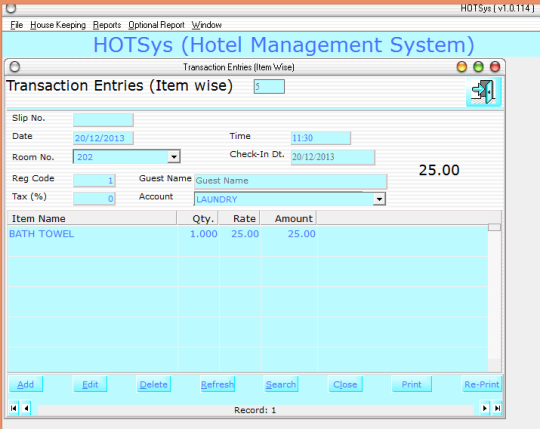This screenshot has height=429, width=540.
Task: Click the Tax (%) field
Action: 94,199
